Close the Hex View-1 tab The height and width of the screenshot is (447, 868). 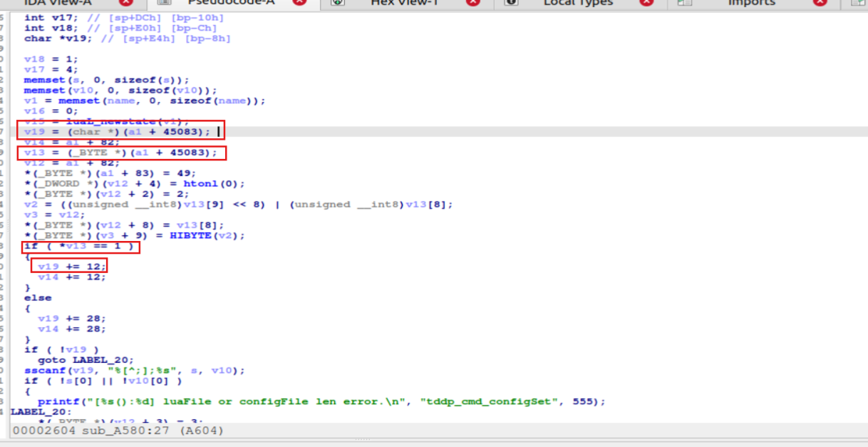(x=473, y=3)
